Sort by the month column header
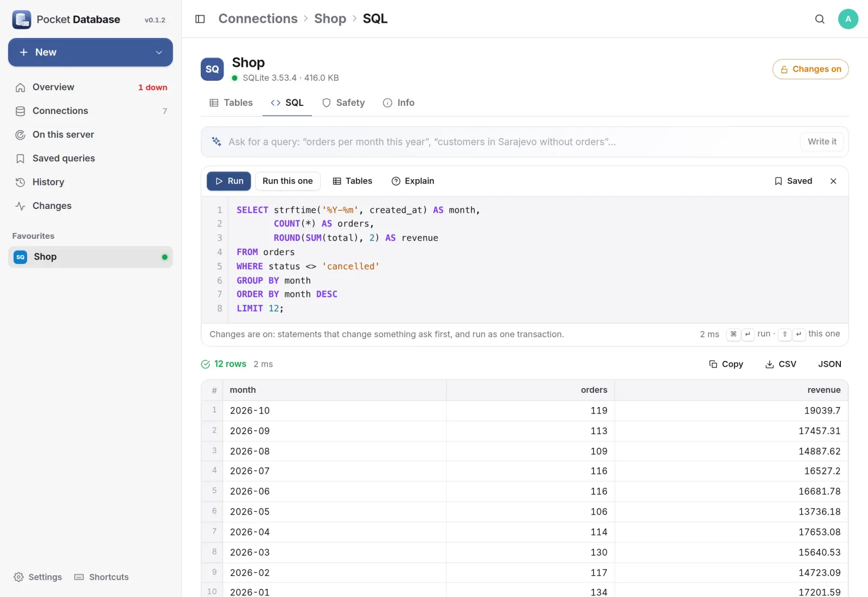This screenshot has height=597, width=868. point(334,390)
